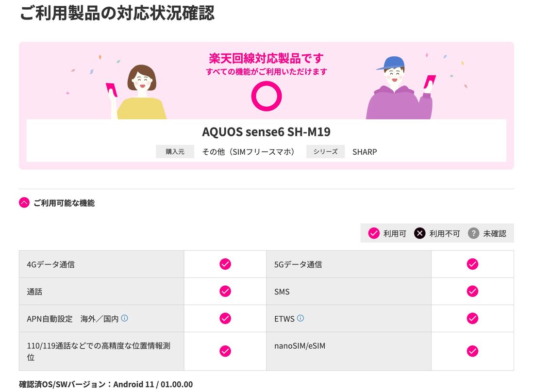Click the 利用不可 legend text
The image size is (534, 392).
pyautogui.click(x=444, y=234)
